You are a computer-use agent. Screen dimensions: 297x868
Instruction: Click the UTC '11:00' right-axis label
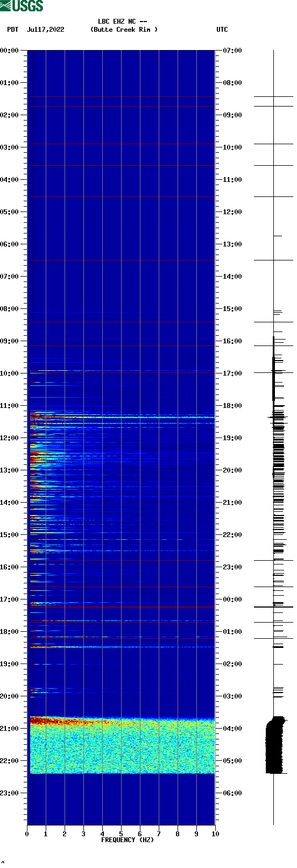232,180
